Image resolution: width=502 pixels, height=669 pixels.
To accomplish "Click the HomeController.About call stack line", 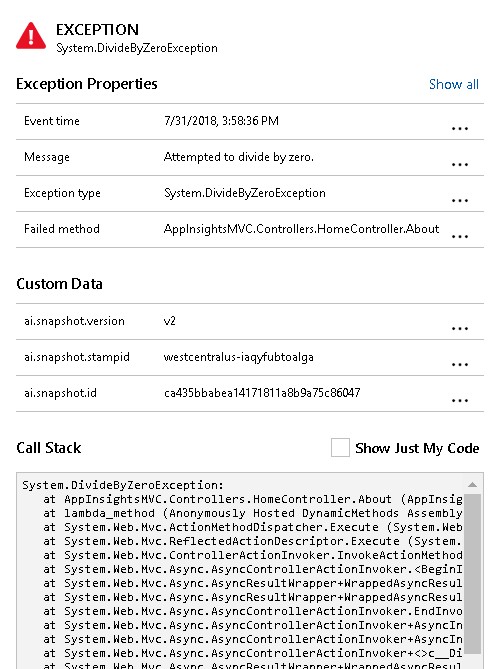I will pos(252,499).
